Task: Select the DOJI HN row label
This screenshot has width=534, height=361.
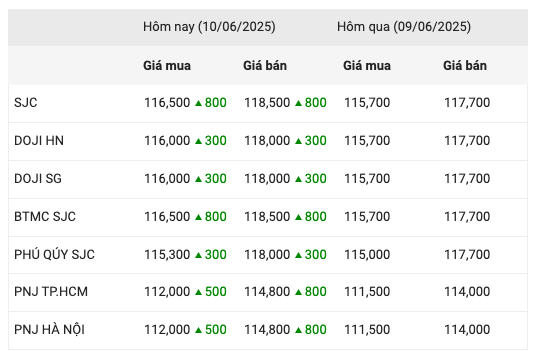Action: pyautogui.click(x=39, y=141)
